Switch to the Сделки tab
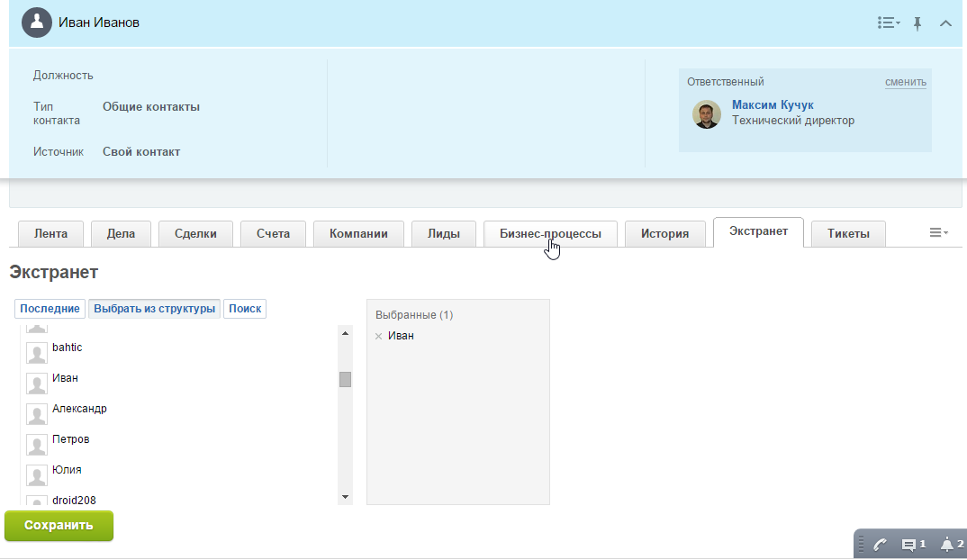The height and width of the screenshot is (560, 967). point(195,232)
